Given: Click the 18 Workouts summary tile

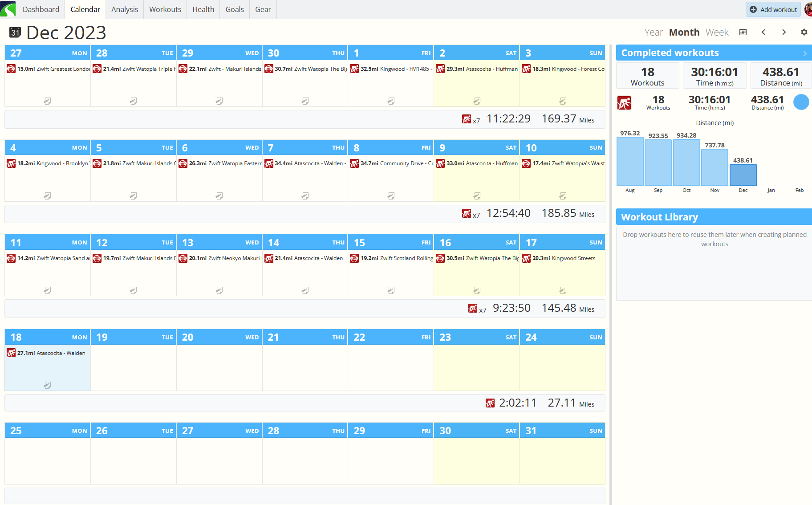Looking at the screenshot, I should [648, 76].
